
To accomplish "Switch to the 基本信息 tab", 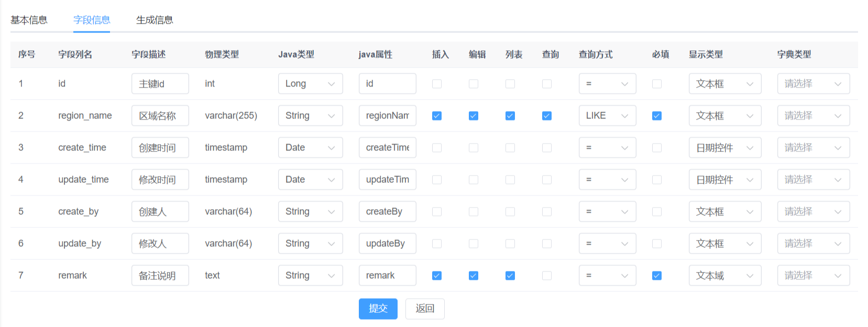I will pos(29,20).
